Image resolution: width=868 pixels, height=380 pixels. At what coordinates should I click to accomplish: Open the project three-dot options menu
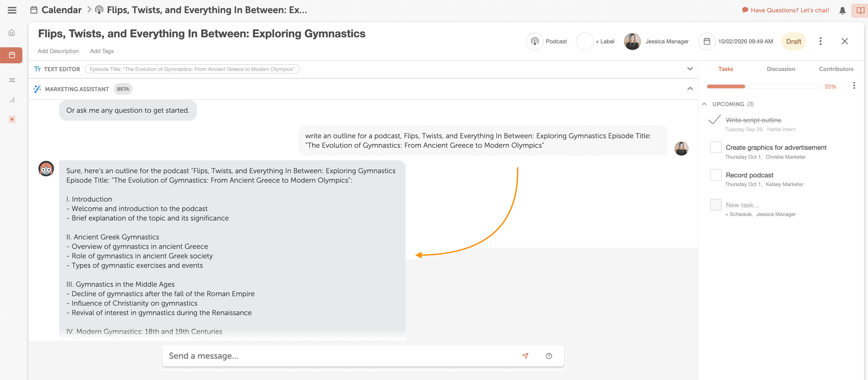coord(820,41)
